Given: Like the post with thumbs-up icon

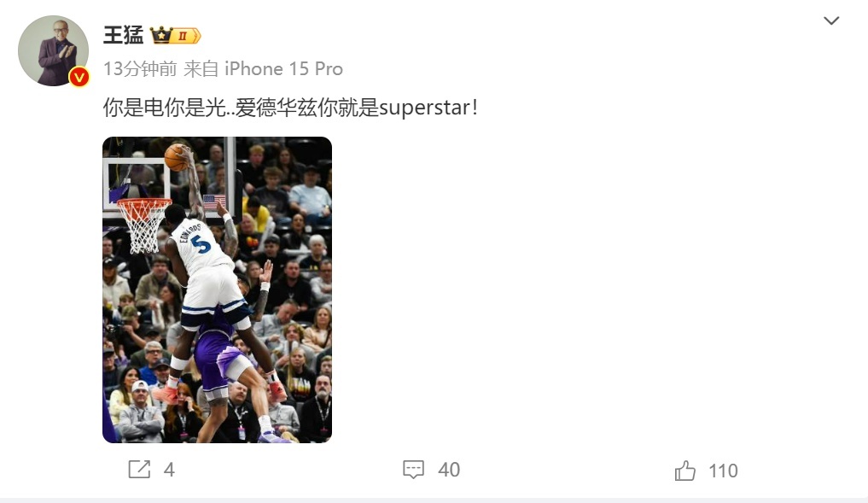Looking at the screenshot, I should coord(684,471).
